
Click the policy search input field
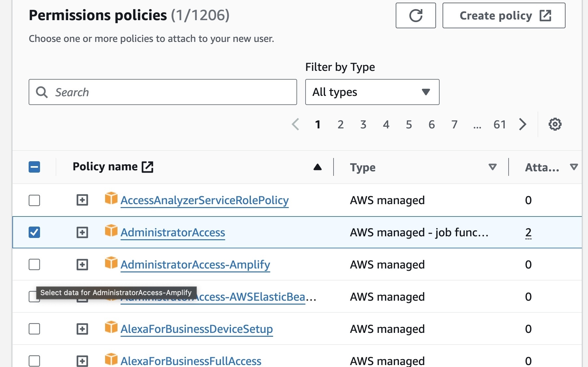[163, 92]
